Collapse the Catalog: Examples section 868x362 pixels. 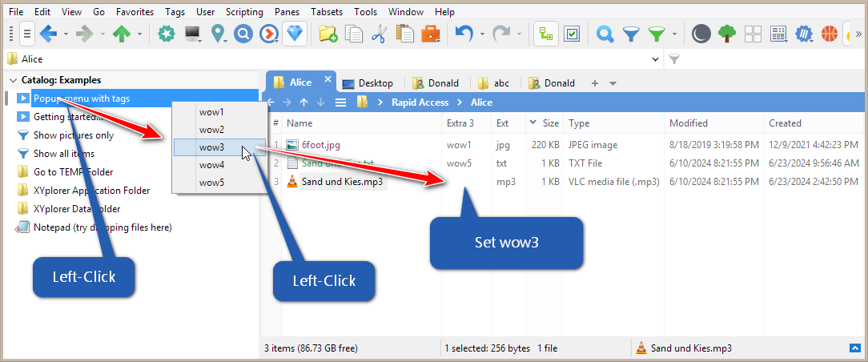[x=12, y=80]
